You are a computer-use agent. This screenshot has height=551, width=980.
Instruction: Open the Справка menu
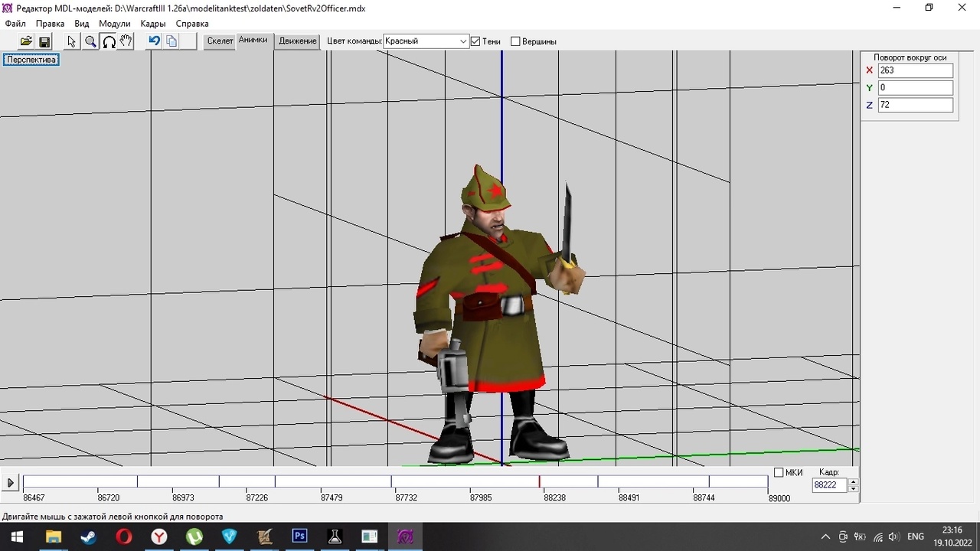(192, 24)
